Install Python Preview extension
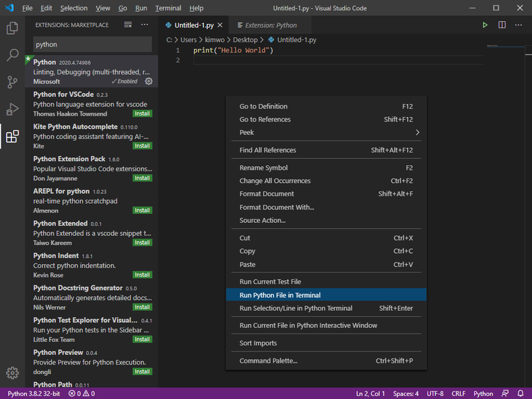This screenshot has width=532, height=399. [x=142, y=371]
